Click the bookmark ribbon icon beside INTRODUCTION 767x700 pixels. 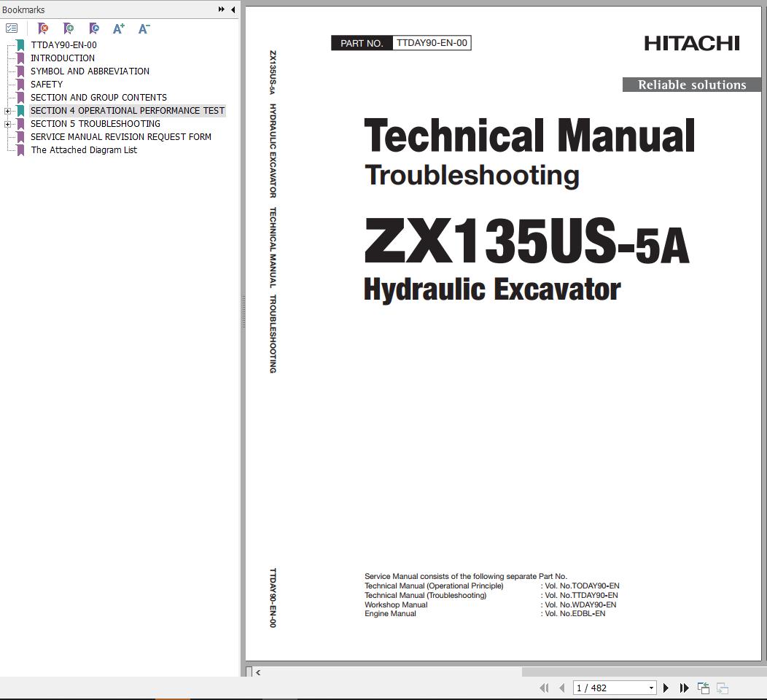(x=20, y=58)
